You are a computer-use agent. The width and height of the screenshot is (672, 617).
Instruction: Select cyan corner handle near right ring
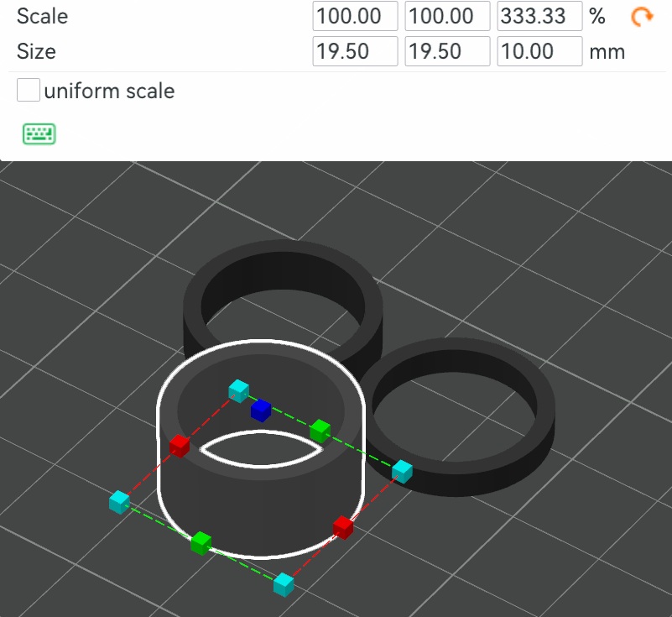tap(402, 471)
